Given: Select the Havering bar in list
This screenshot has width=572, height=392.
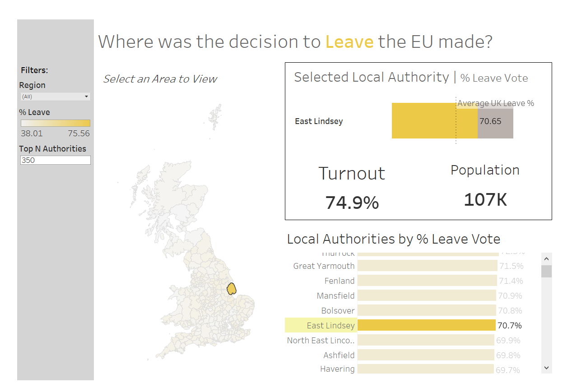Looking at the screenshot, I should coord(425,369).
